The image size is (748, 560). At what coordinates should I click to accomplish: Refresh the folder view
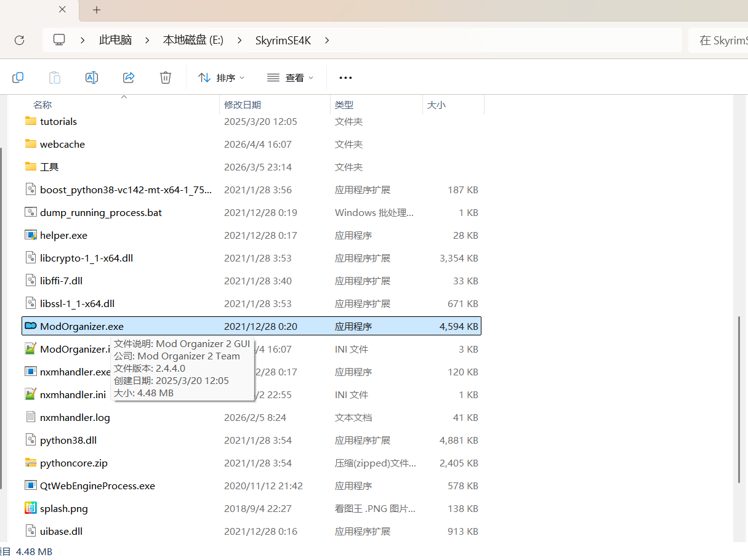pos(19,40)
